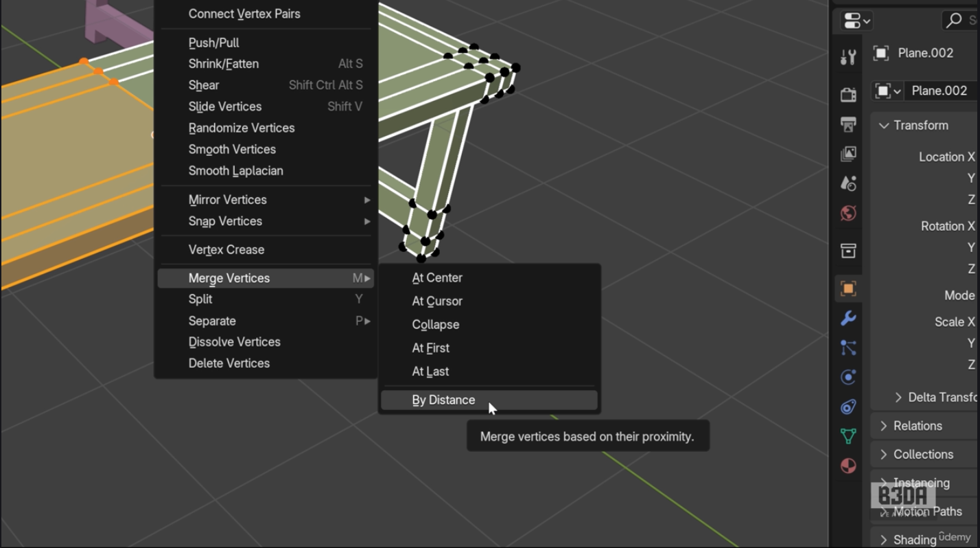
Task: Open the Tool properties tab icon
Action: tap(848, 57)
